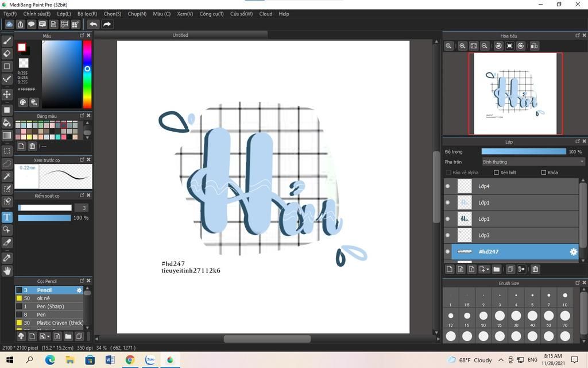Click the delete layer trash icon
588x368 pixels.
point(536,269)
